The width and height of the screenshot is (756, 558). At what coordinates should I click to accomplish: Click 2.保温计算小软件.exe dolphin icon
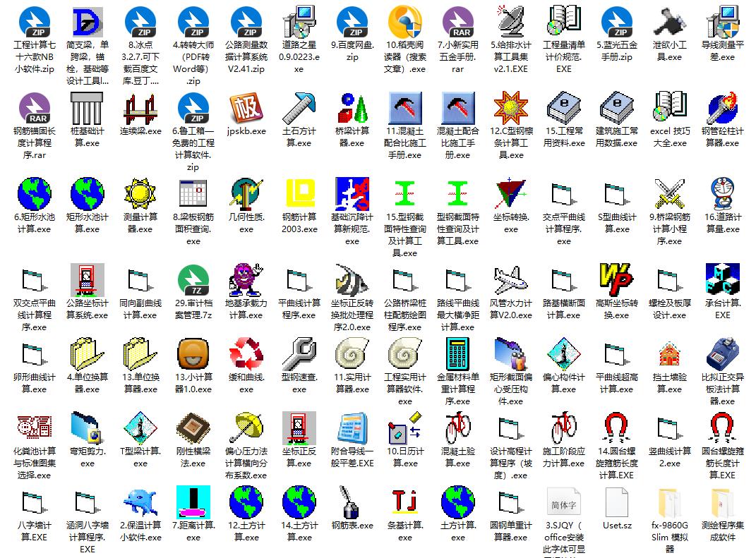tap(140, 502)
